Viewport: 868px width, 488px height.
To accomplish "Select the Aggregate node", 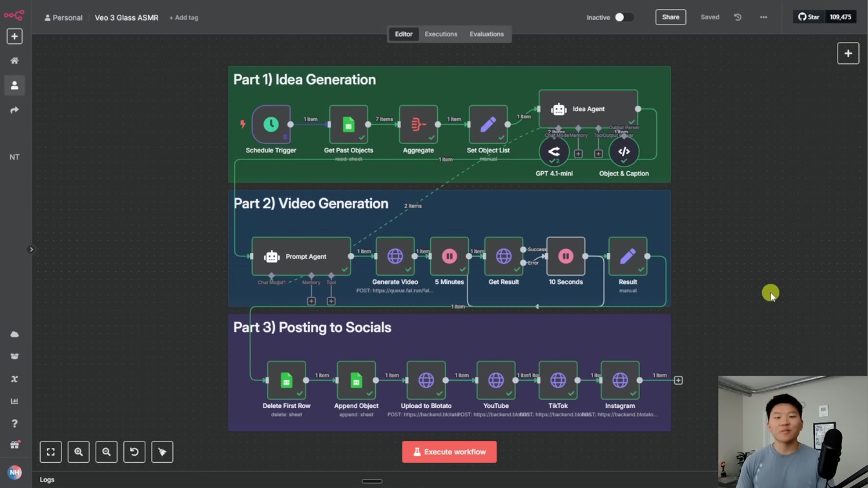I will (418, 125).
